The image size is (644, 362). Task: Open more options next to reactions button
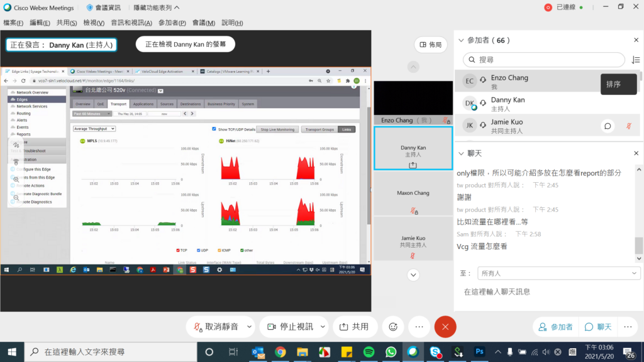pyautogui.click(x=419, y=327)
